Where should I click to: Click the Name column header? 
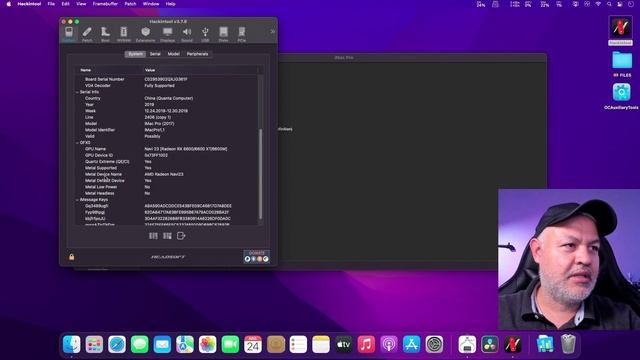86,70
